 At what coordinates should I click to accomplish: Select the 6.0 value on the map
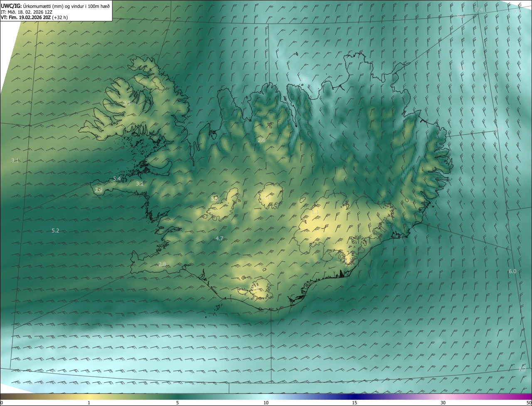[512, 271]
